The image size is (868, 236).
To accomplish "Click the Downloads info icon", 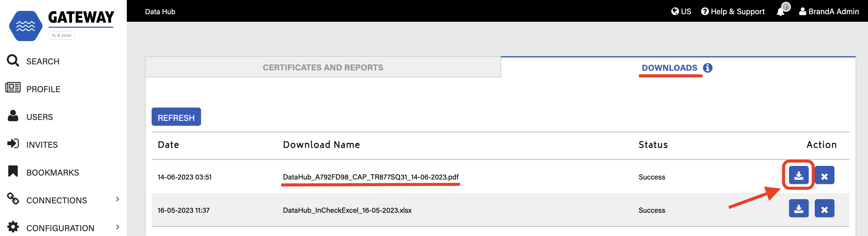I will 707,68.
